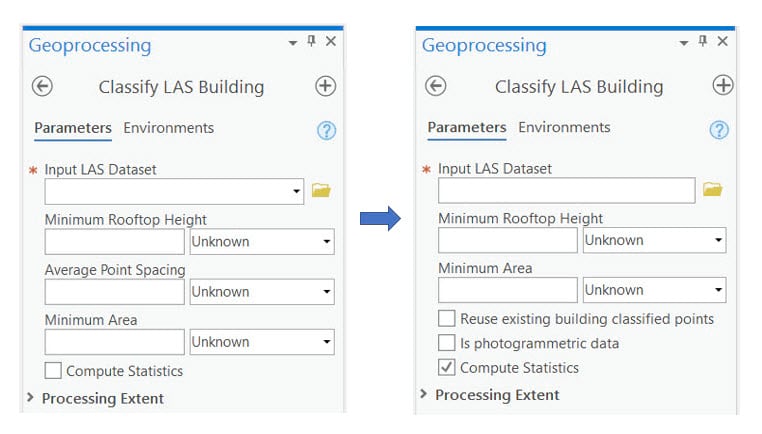Click back arrow in left Geoprocessing pane
Screen dimensions: 762x434
pyautogui.click(x=42, y=87)
